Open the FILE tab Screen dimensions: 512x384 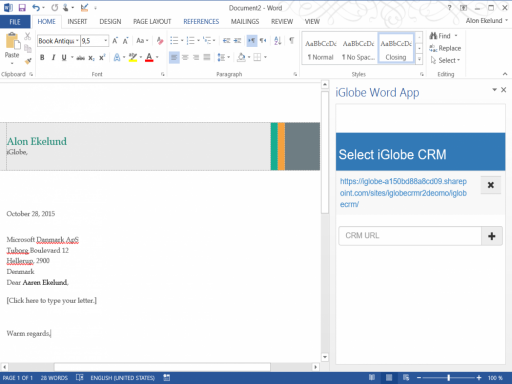[15, 22]
